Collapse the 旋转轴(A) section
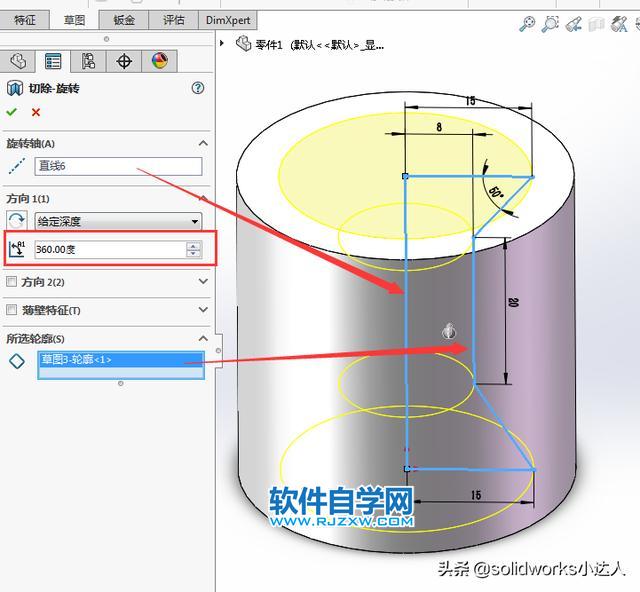640x592 pixels. [x=203, y=143]
